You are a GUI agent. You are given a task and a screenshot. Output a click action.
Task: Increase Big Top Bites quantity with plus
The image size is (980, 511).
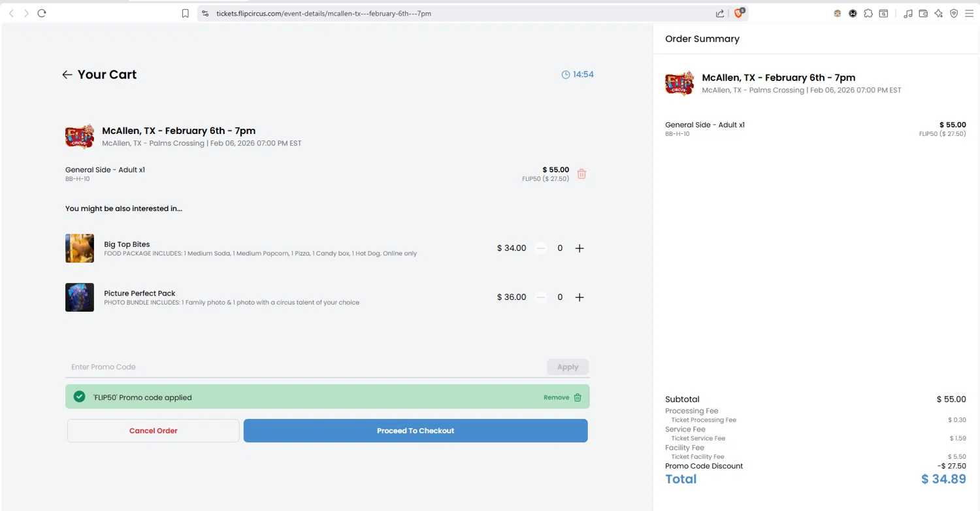click(x=580, y=248)
